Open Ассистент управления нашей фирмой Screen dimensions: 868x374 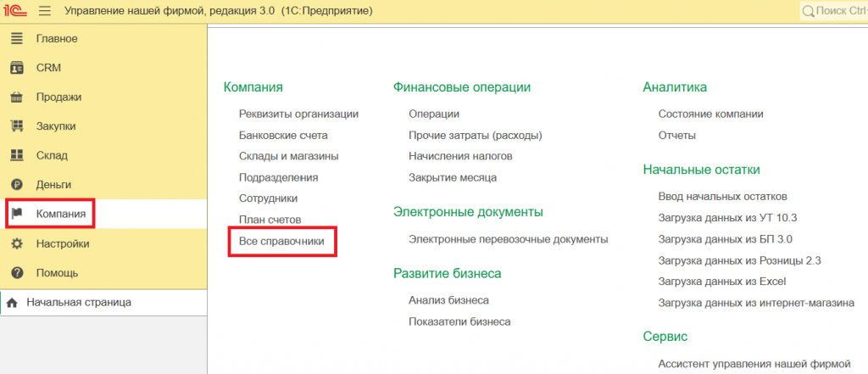pyautogui.click(x=754, y=364)
